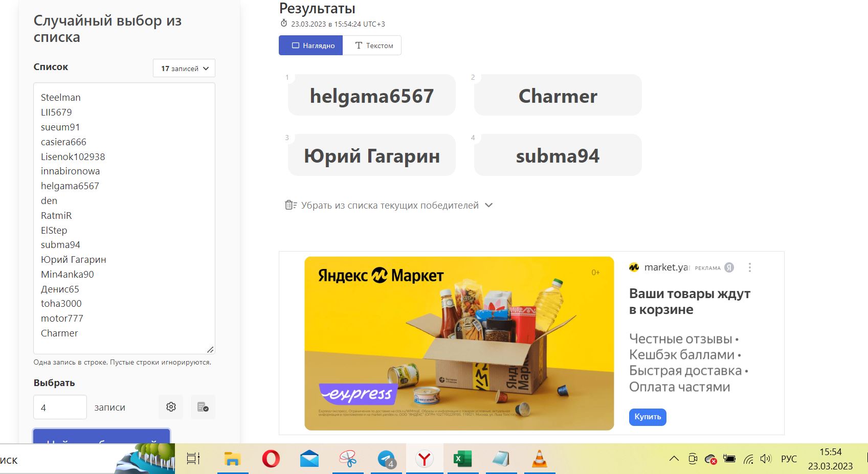Open Opera browser from the taskbar
This screenshot has width=868, height=474.
(271, 459)
